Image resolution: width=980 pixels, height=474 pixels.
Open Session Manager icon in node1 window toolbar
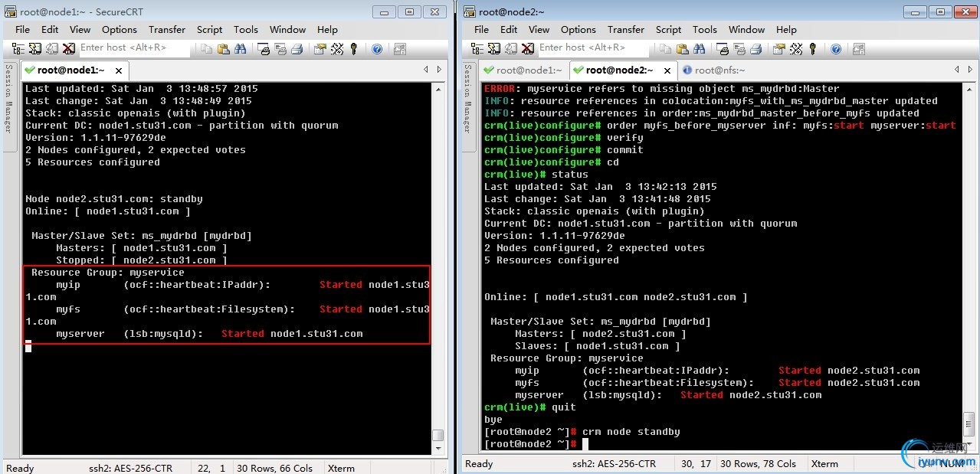point(18,48)
